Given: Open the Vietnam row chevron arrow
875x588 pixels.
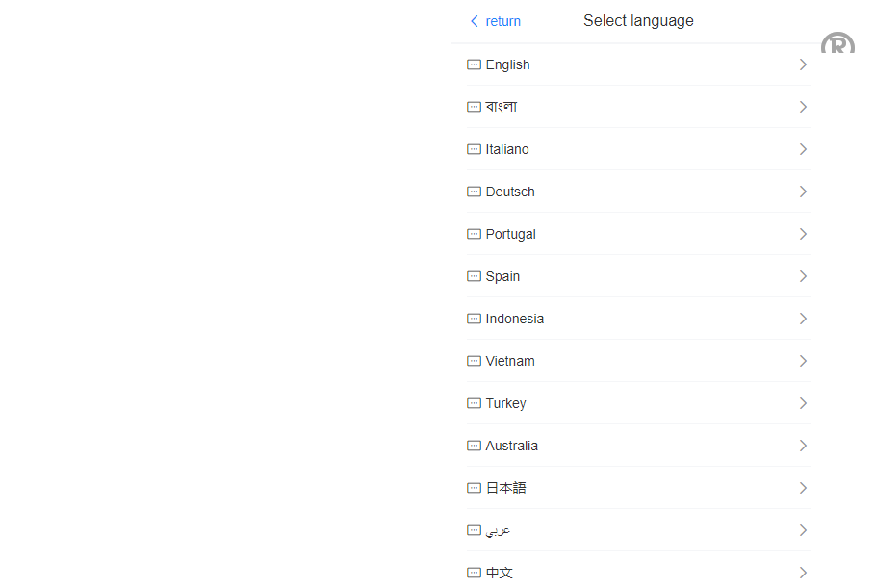Looking at the screenshot, I should click(803, 361).
